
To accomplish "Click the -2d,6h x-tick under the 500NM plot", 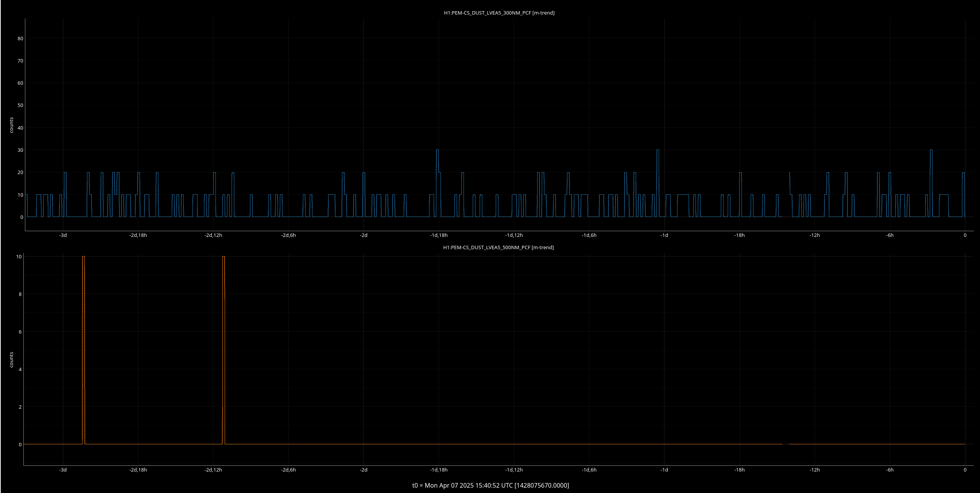I will coord(288,470).
